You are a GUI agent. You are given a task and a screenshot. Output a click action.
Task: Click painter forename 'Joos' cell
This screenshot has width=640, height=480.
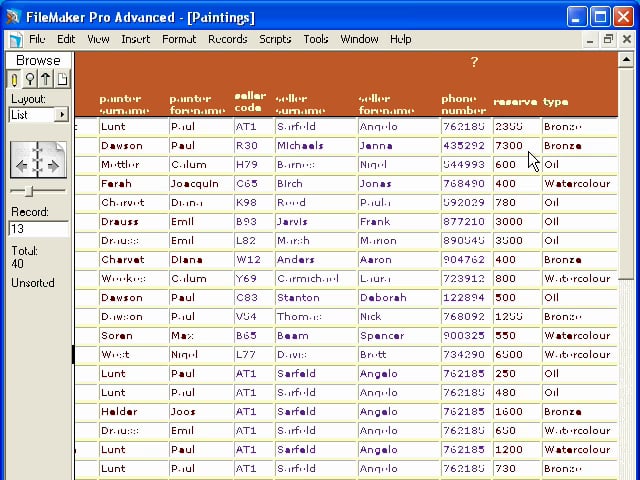click(x=201, y=411)
